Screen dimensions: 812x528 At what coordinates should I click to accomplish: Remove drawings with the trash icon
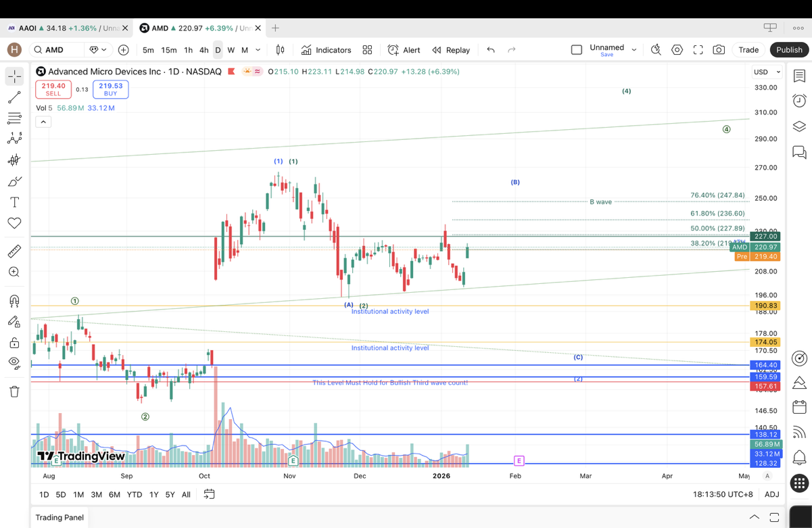coord(14,391)
